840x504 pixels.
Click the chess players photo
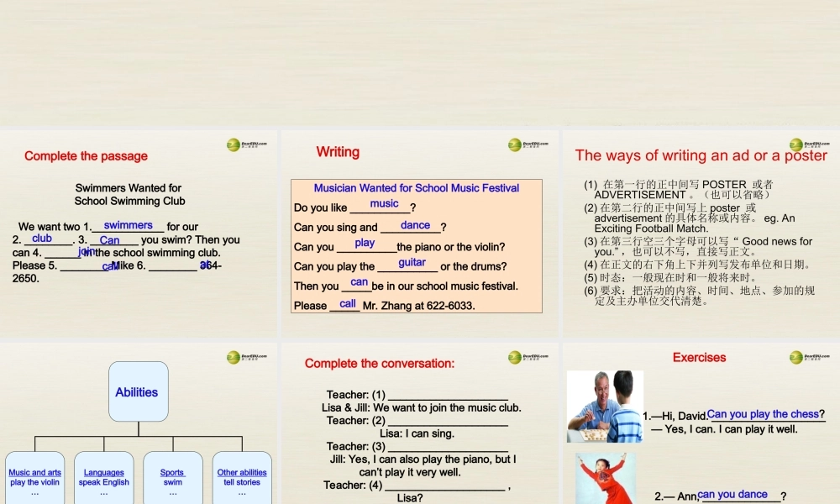coord(605,407)
